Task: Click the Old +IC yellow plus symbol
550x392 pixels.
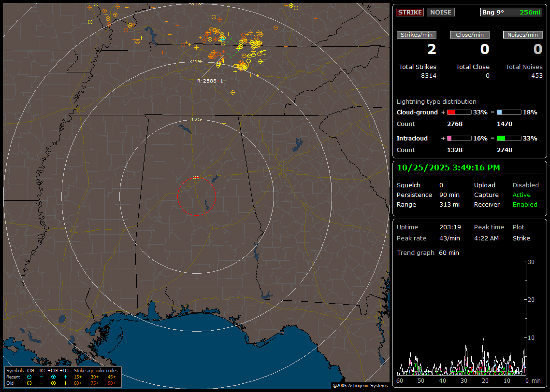Action: pyautogui.click(x=65, y=383)
